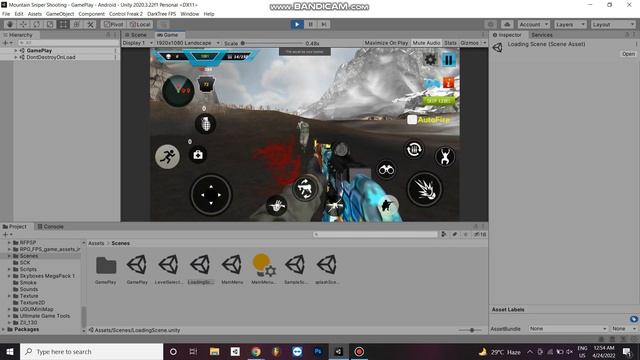Click the in-game fire shoot button
This screenshot has width=640, height=360.
pos(424,189)
